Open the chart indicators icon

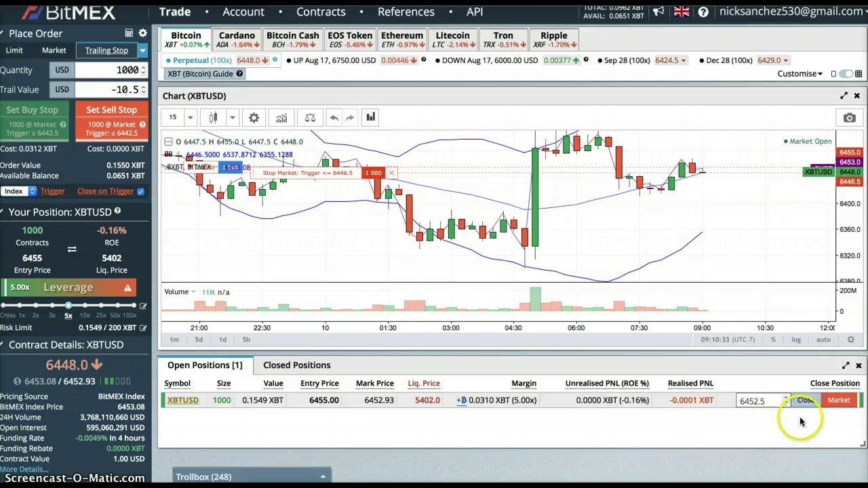tap(281, 118)
